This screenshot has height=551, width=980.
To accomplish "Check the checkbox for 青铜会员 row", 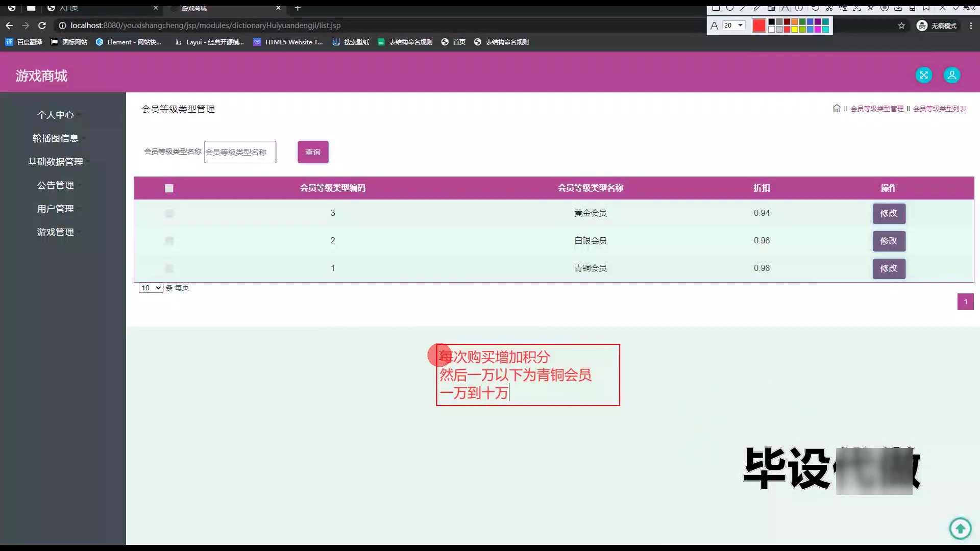I will (x=169, y=268).
